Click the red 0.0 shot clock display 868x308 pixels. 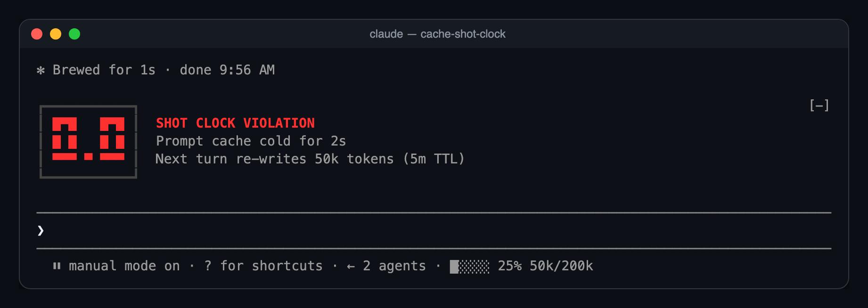point(88,141)
